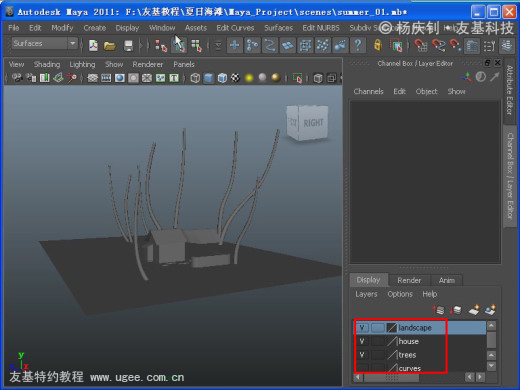Viewport: 520px width, 390px height.
Task: Enable snap to points magnet
Action: pos(455,45)
